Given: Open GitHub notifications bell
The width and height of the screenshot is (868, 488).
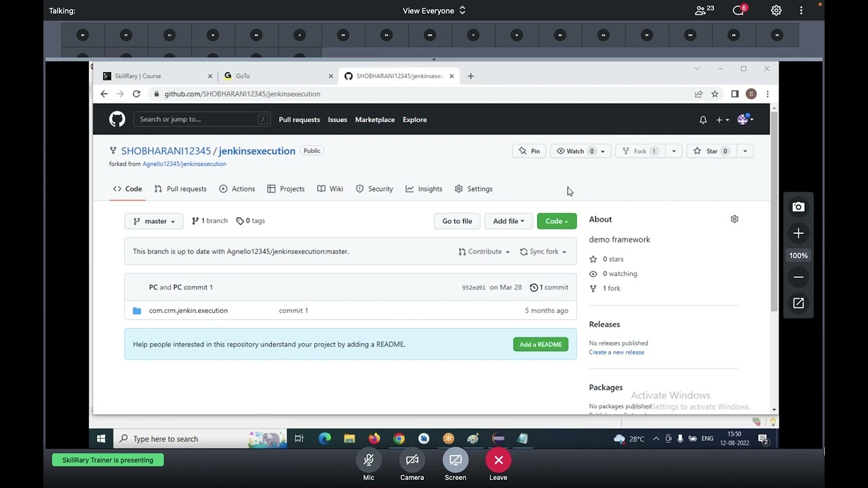Looking at the screenshot, I should click(703, 120).
